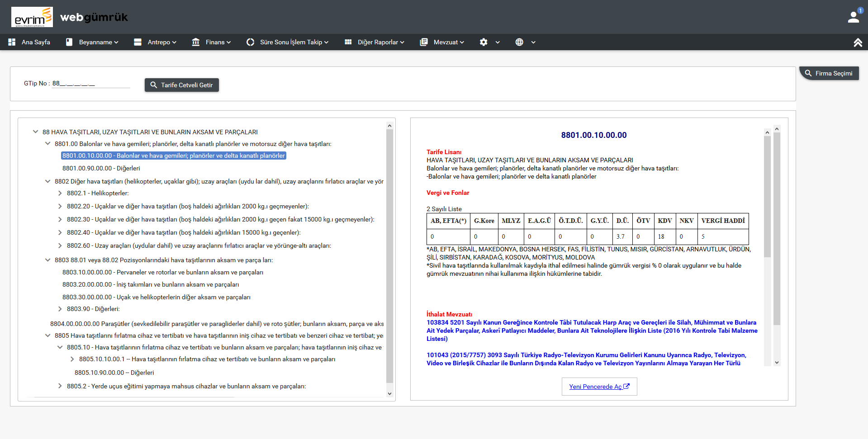This screenshot has height=439, width=868.
Task: Collapse the 8805.10 tree node
Action: pyautogui.click(x=60, y=347)
